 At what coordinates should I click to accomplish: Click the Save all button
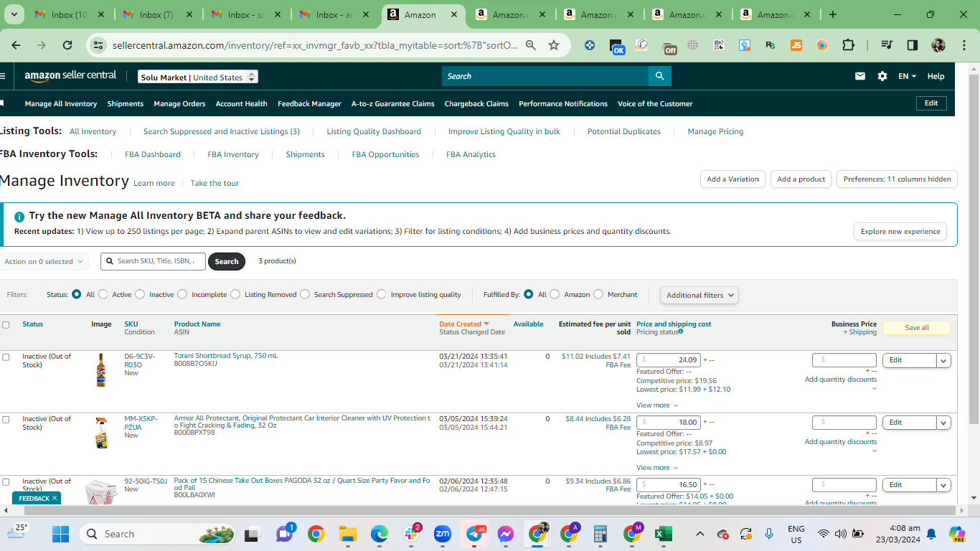click(x=917, y=328)
